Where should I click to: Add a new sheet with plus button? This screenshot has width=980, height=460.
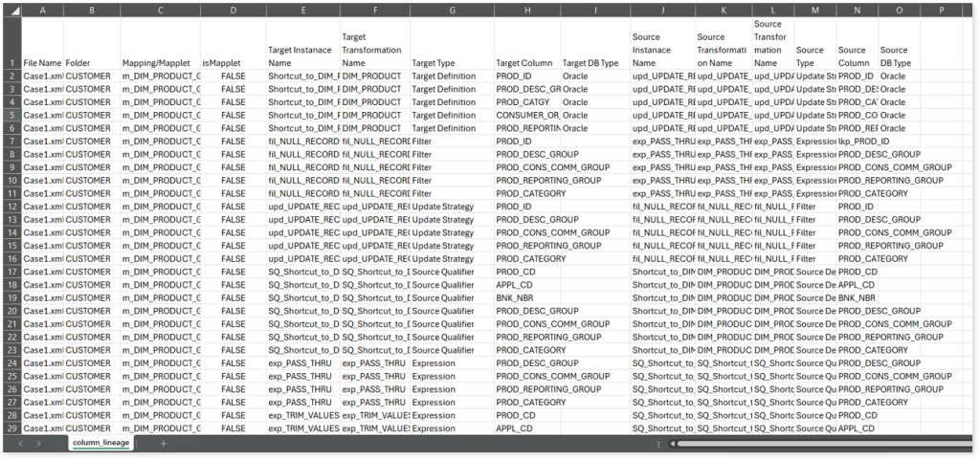pos(164,443)
